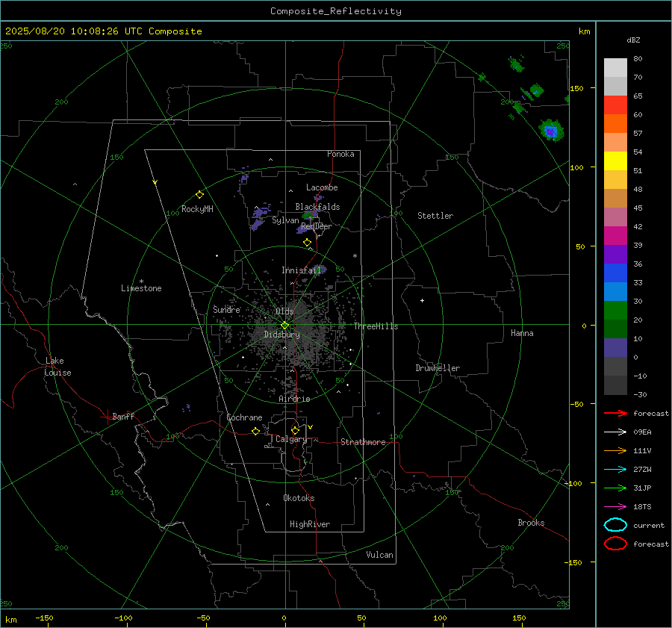Select the magenta 18TS arrow in legend
Viewport: 672px width, 628px height.
pos(615,507)
